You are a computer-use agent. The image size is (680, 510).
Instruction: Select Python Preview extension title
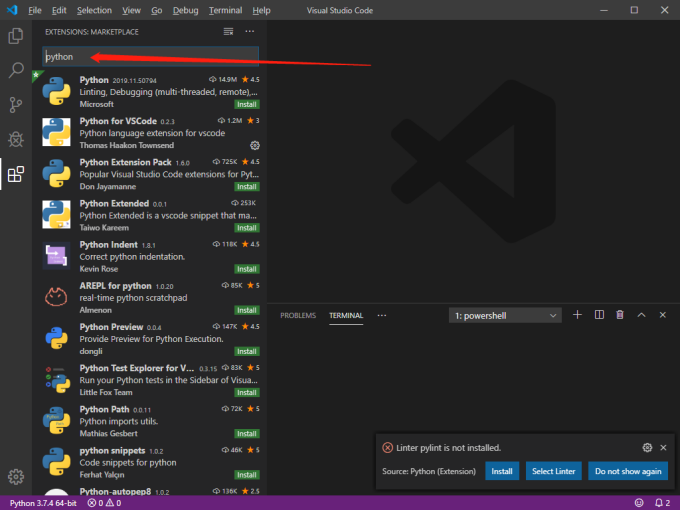point(111,327)
